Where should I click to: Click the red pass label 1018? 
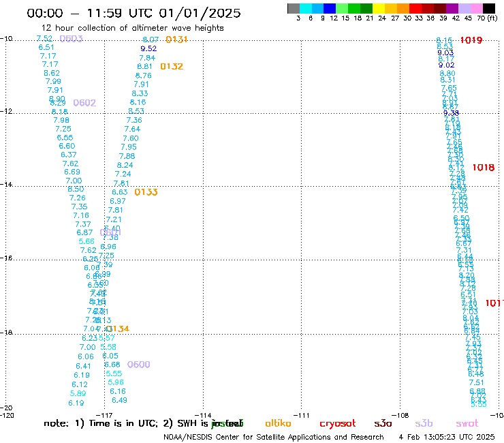(x=484, y=168)
